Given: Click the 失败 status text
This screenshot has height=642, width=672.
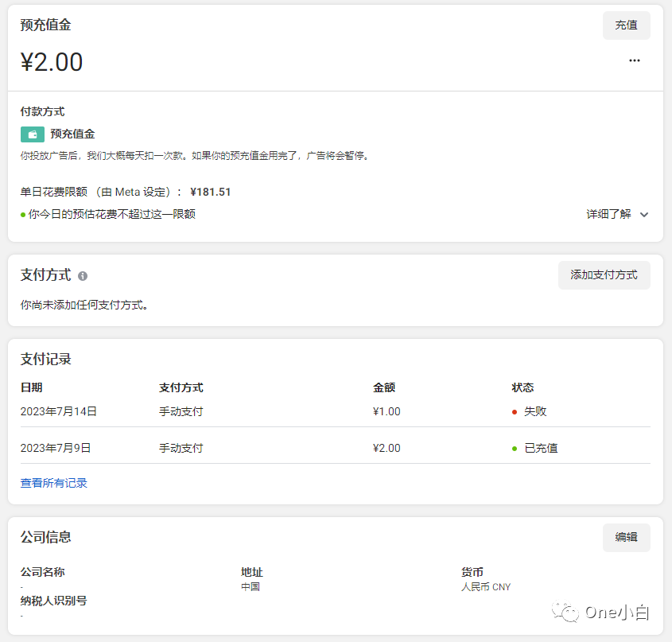Looking at the screenshot, I should (x=535, y=411).
